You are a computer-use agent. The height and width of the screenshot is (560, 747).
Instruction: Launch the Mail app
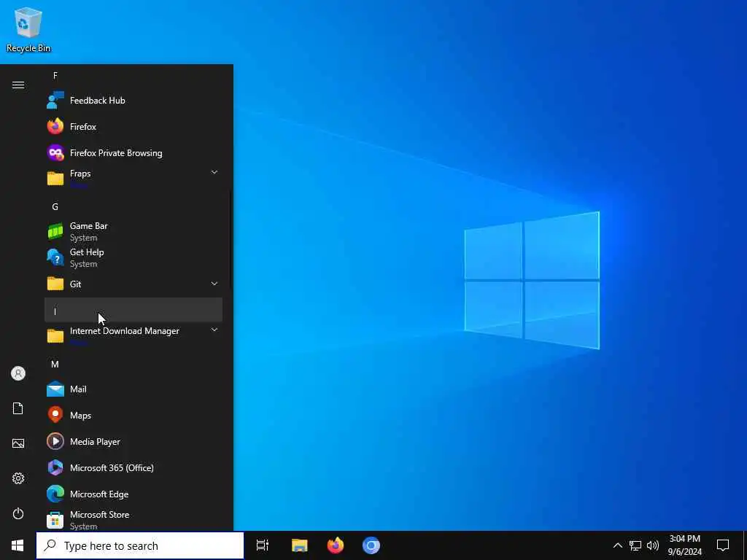coord(133,389)
